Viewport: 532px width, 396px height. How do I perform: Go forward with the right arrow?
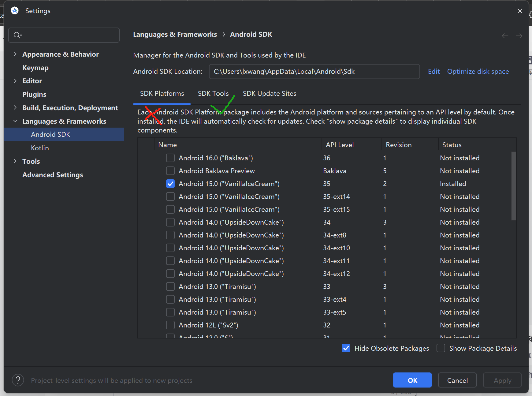click(519, 36)
